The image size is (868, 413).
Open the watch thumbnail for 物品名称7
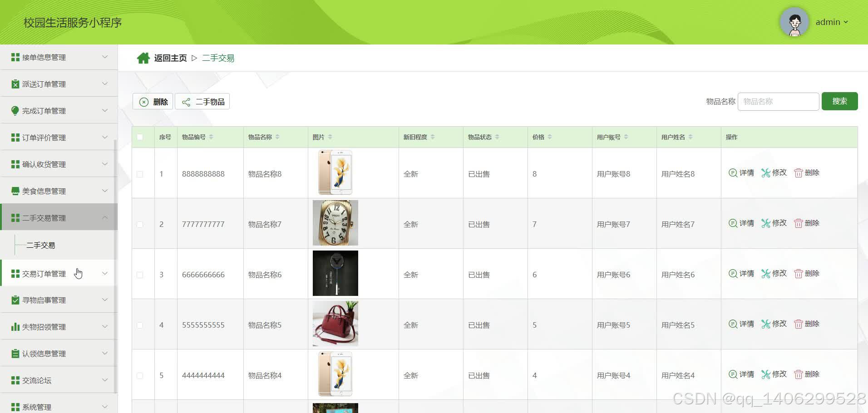[335, 223]
